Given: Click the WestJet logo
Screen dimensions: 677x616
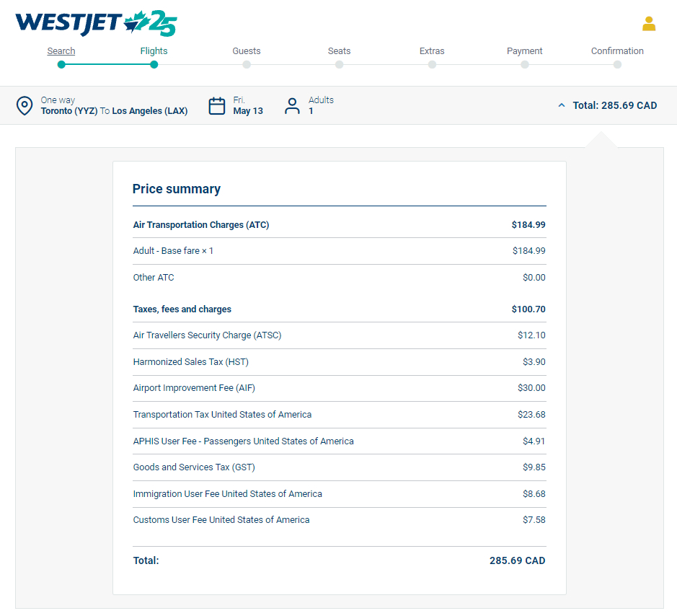Looking at the screenshot, I should pyautogui.click(x=95, y=23).
